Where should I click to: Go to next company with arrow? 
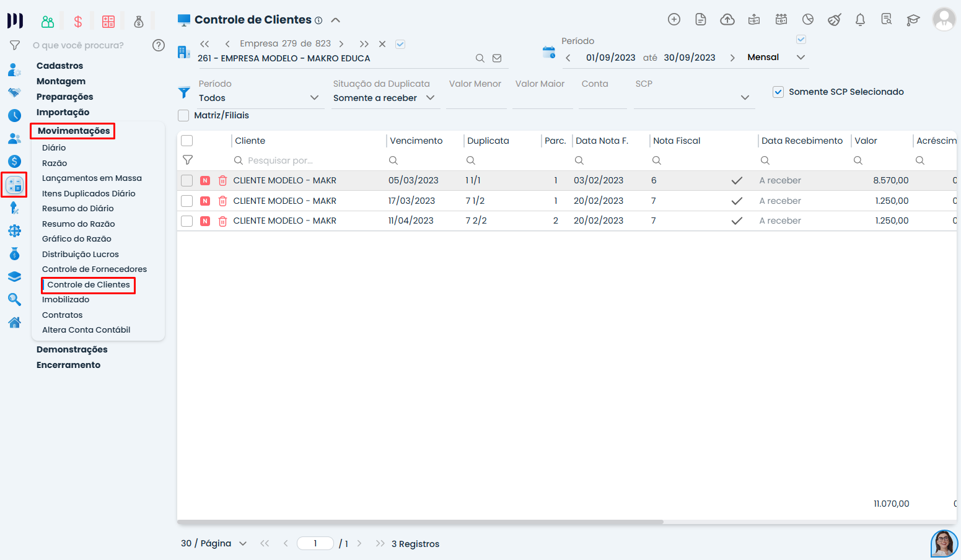[341, 44]
